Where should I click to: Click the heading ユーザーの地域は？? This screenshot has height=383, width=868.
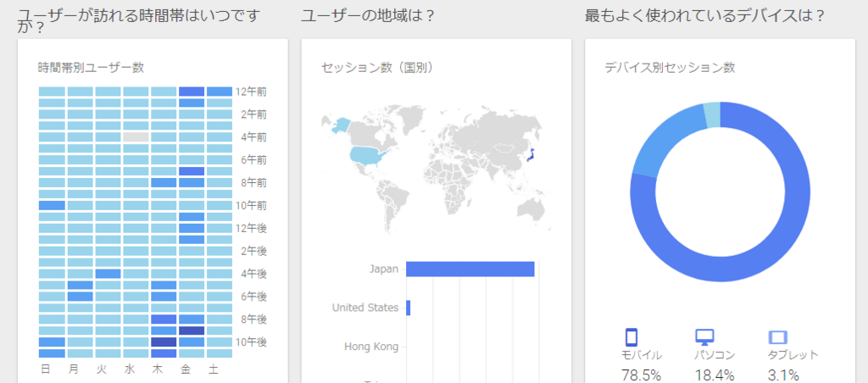point(368,15)
